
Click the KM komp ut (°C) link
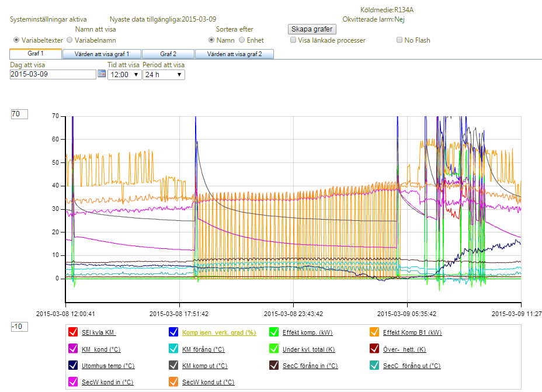pos(204,366)
